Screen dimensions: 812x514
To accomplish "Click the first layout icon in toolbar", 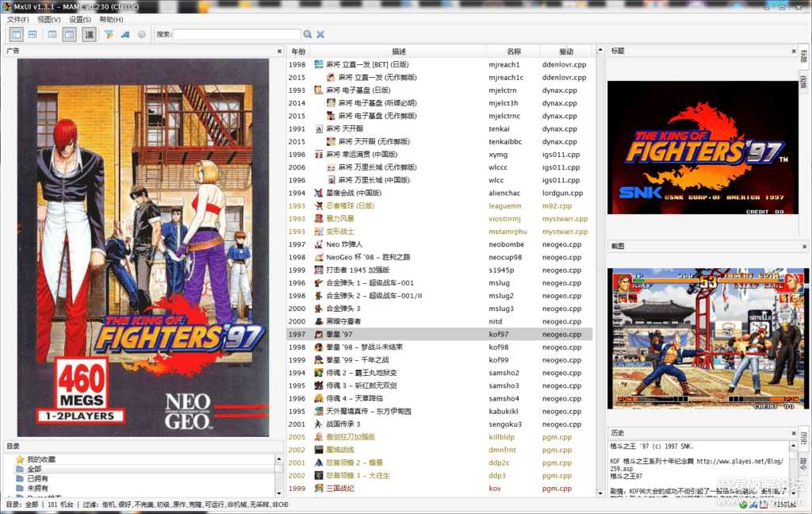I will point(16,34).
